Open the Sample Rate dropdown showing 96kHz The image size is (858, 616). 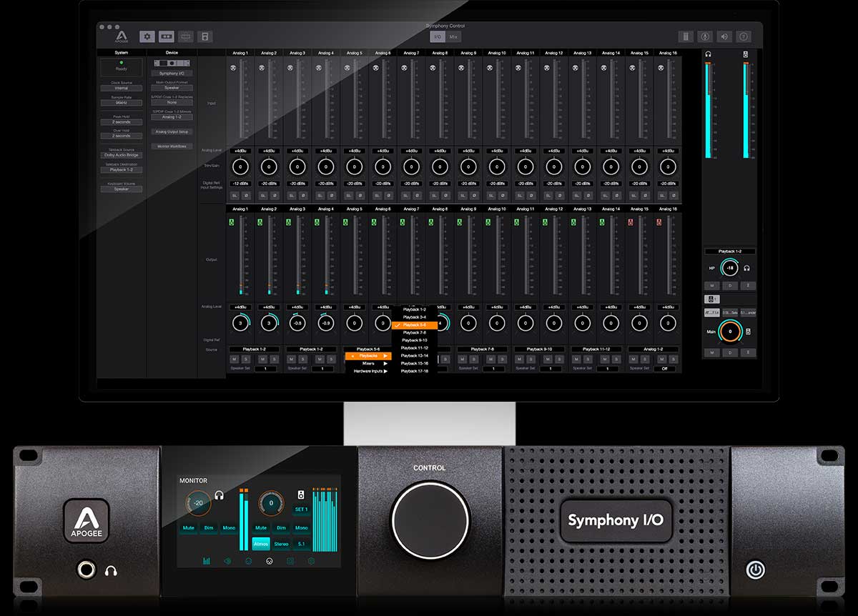pyautogui.click(x=122, y=103)
